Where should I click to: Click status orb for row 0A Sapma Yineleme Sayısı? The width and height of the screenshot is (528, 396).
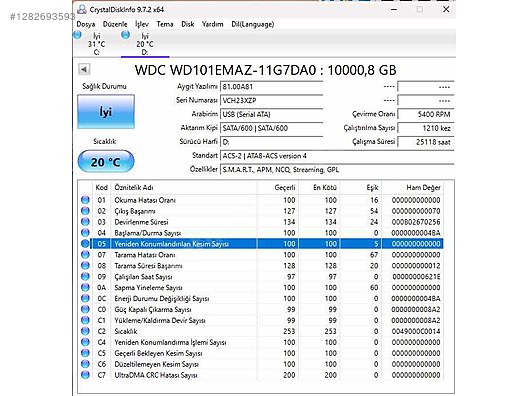pos(86,287)
